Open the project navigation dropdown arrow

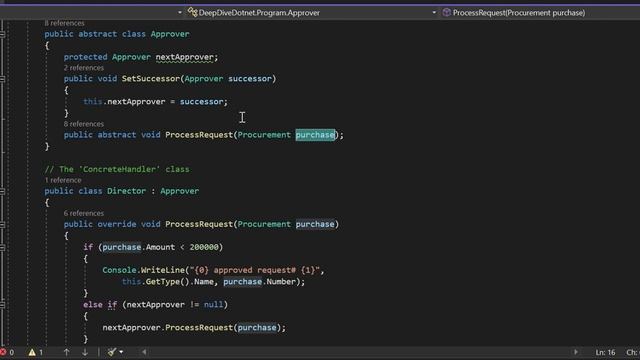click(x=180, y=13)
